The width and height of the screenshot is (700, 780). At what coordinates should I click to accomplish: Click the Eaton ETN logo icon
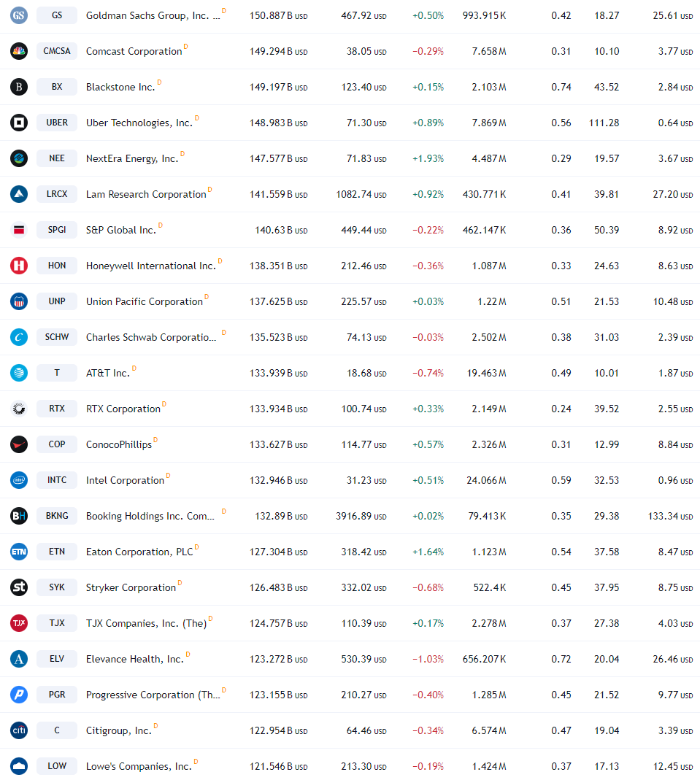pyautogui.click(x=19, y=552)
